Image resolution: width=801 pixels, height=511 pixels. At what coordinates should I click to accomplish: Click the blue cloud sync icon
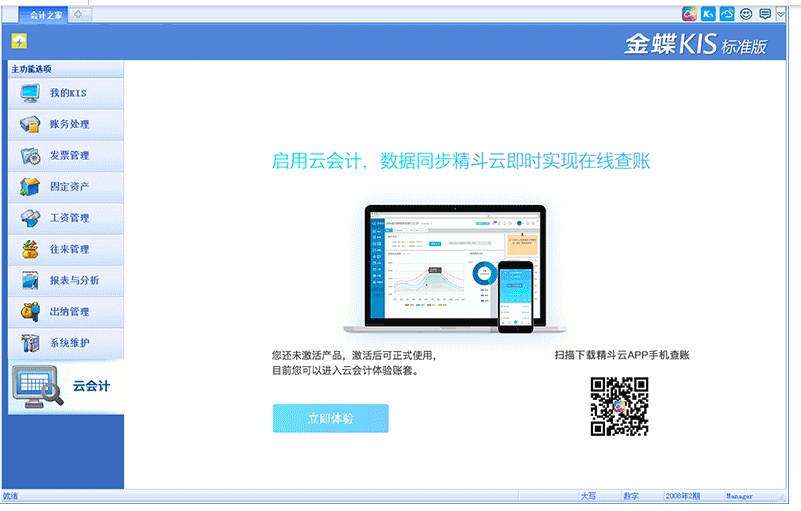(727, 14)
